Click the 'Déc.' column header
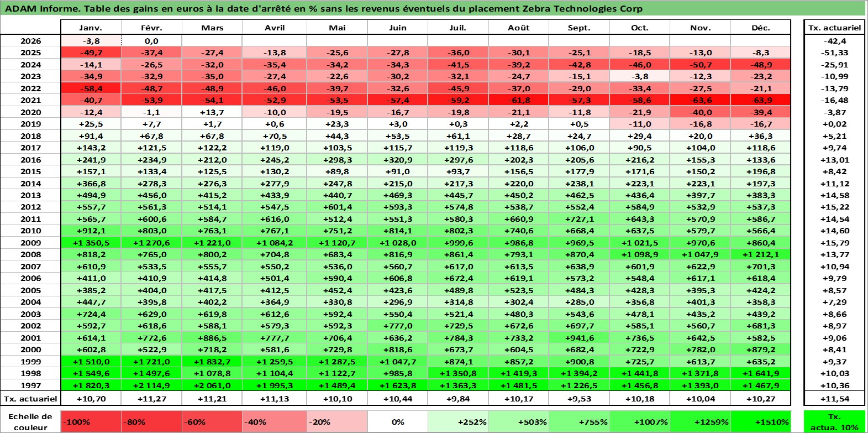 click(761, 28)
